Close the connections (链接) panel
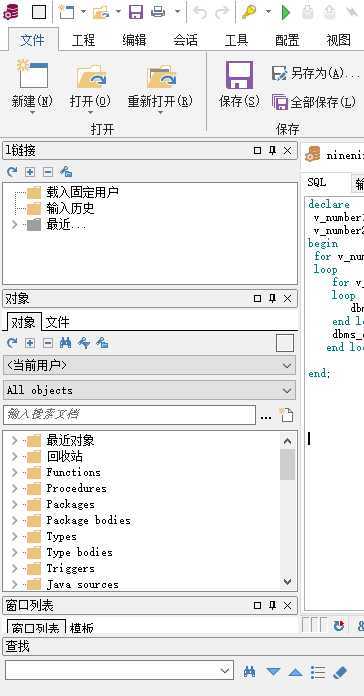The image size is (364, 696). pos(288,151)
